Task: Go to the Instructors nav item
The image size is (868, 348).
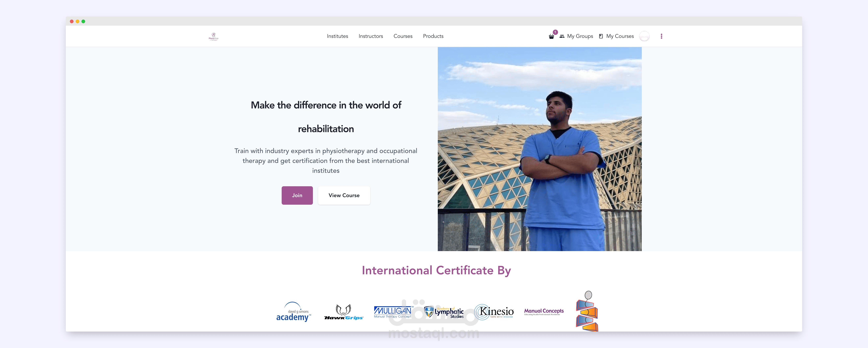Action: coord(371,36)
